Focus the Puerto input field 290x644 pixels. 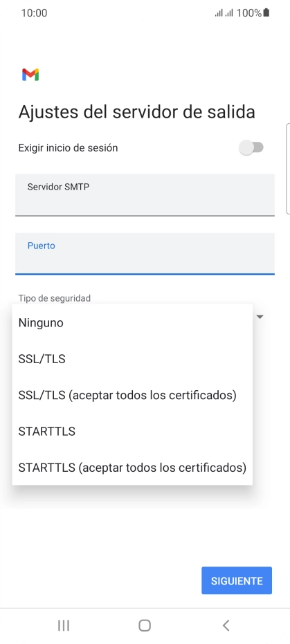pyautogui.click(x=145, y=253)
